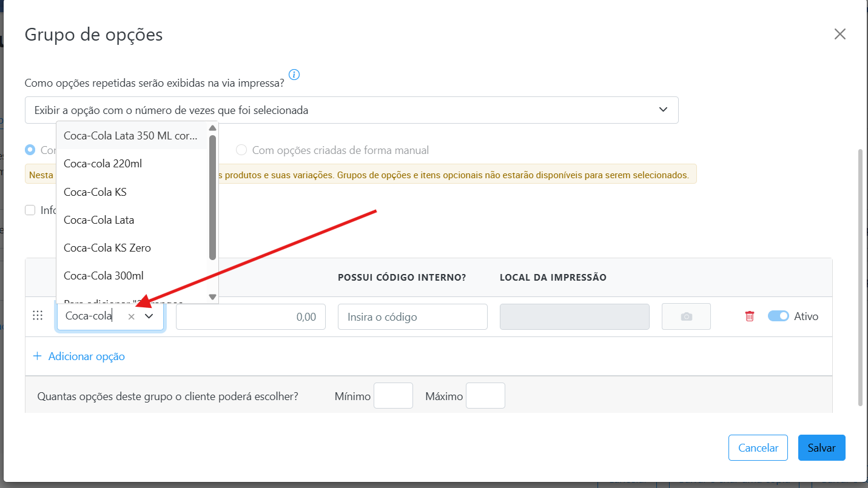Select the manually created options radio button

(x=241, y=150)
